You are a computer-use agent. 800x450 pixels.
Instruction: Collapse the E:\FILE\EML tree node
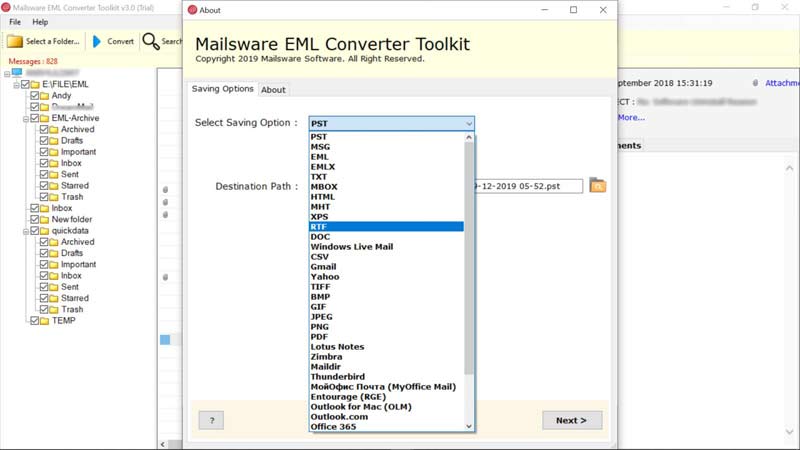[x=16, y=85]
